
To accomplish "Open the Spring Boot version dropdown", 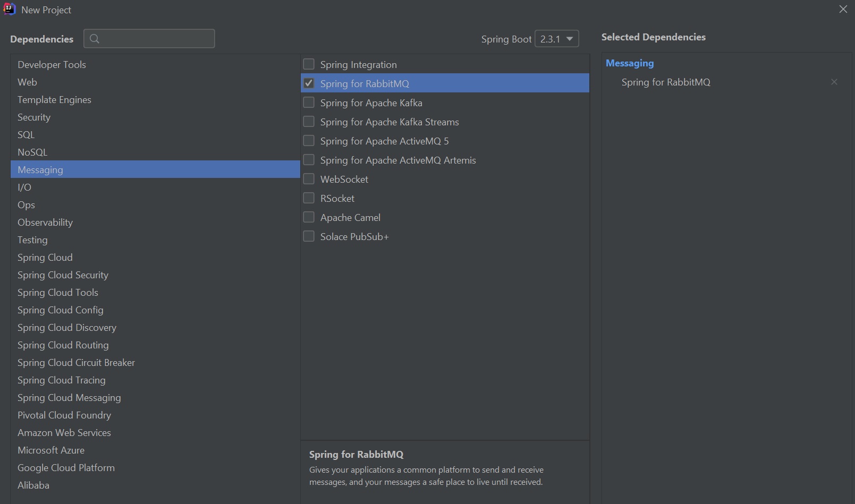I will (x=556, y=39).
